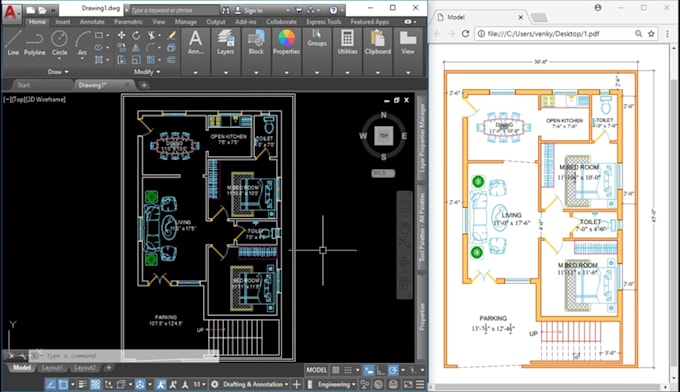Toggle lineweight display in status bar
680x392 pixels.
[82, 384]
